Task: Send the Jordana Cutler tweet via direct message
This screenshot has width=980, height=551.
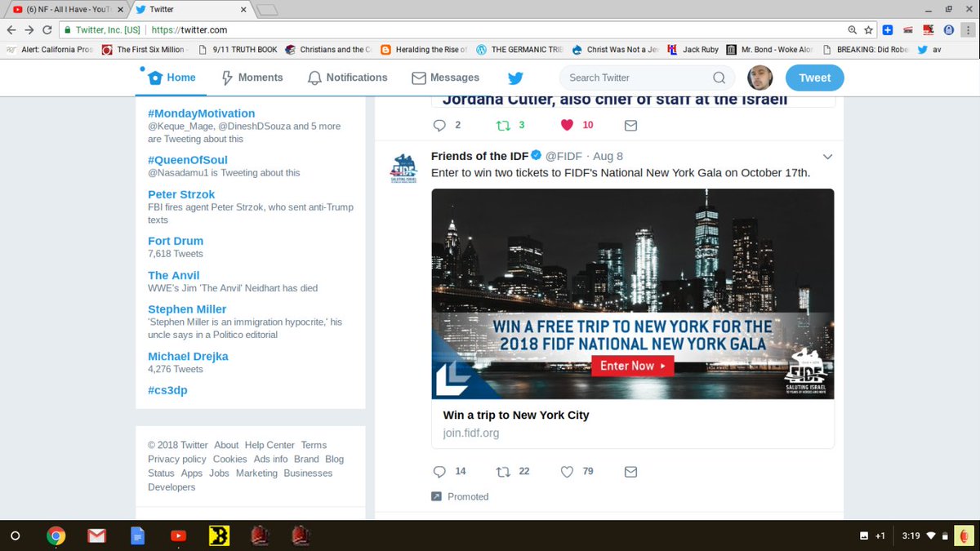Action: click(x=630, y=126)
